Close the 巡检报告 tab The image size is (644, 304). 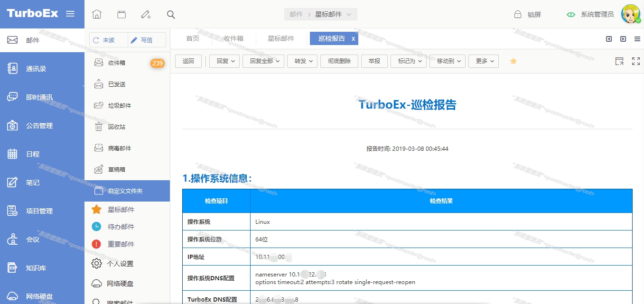point(353,39)
